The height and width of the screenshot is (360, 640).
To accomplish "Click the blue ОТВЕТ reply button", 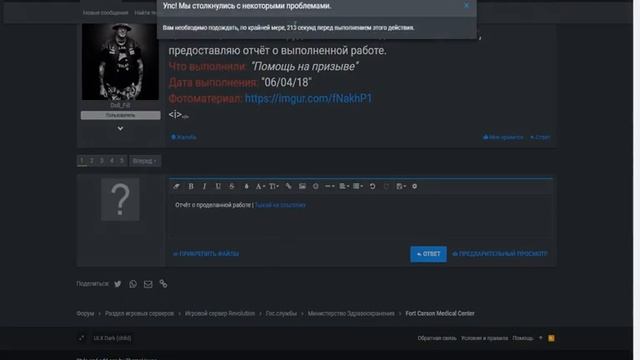I will click(x=428, y=254).
